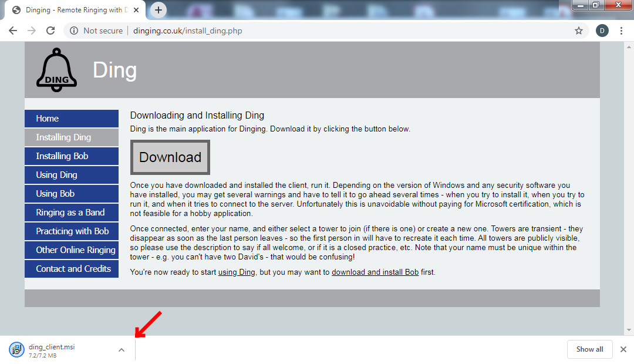Navigate to Using Bob
634x364 pixels.
[72, 194]
